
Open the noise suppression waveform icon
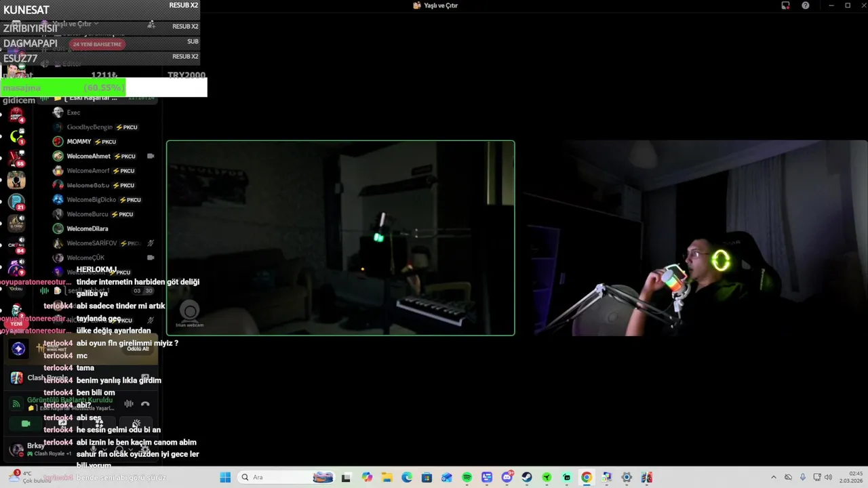(x=129, y=404)
